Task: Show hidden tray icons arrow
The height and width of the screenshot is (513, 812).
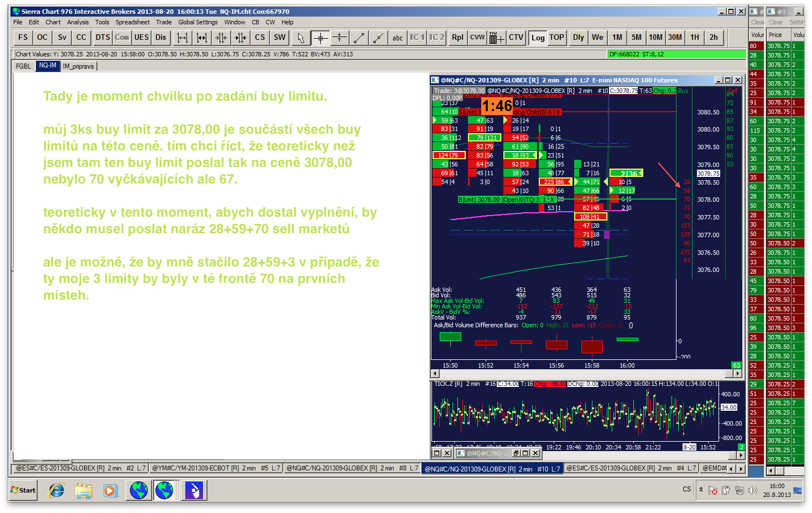Action: coord(701,490)
